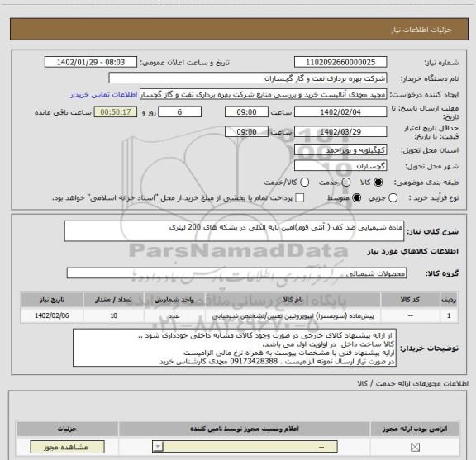Screen dimensions: 476x460
Task: Click the نام دستگاه خریدار label
Action: point(430,78)
